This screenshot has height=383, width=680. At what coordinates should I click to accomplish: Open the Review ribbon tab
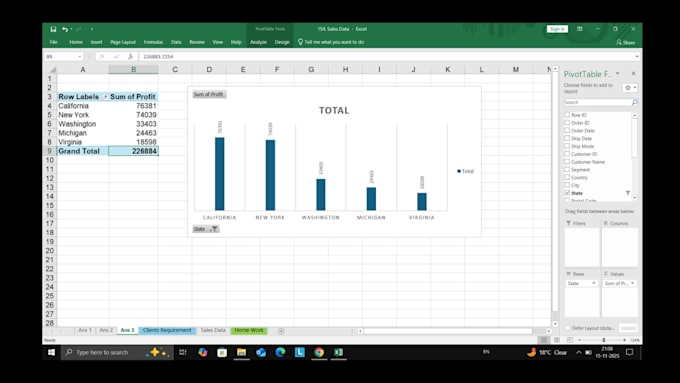[x=197, y=42]
